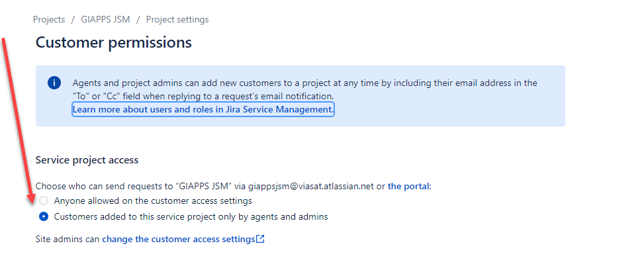Click the 'Customer permissions' page heading
The width and height of the screenshot is (644, 266).
pos(113,43)
